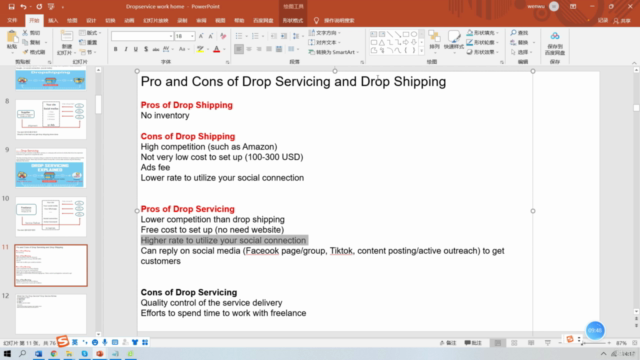Screen dimensions: 640x360
Task: Open text highlight color dropdown arrow
Action: pos(208,49)
